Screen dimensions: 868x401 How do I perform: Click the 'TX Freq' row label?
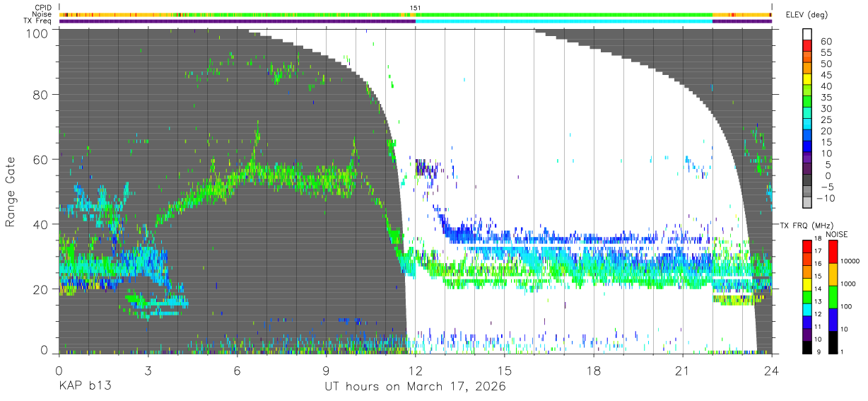pyautogui.click(x=38, y=21)
